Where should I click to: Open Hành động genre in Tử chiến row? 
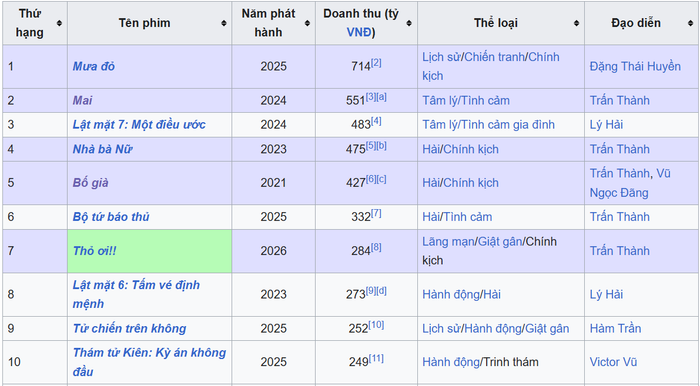(493, 328)
